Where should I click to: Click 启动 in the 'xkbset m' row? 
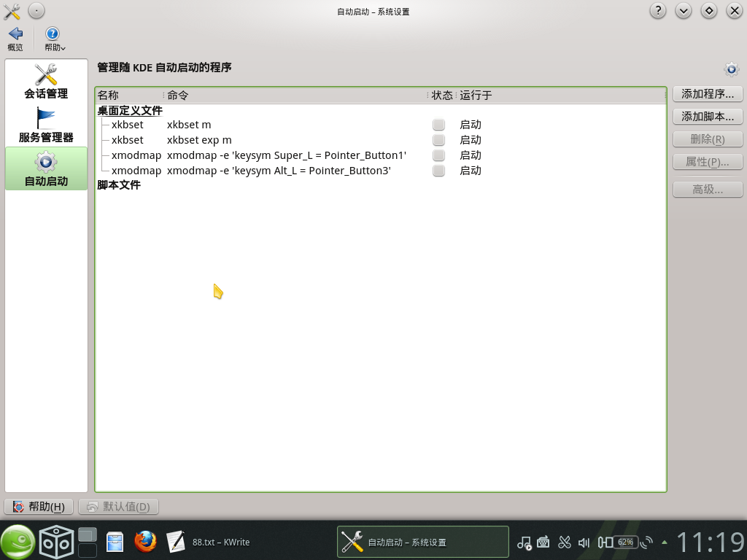coord(471,125)
